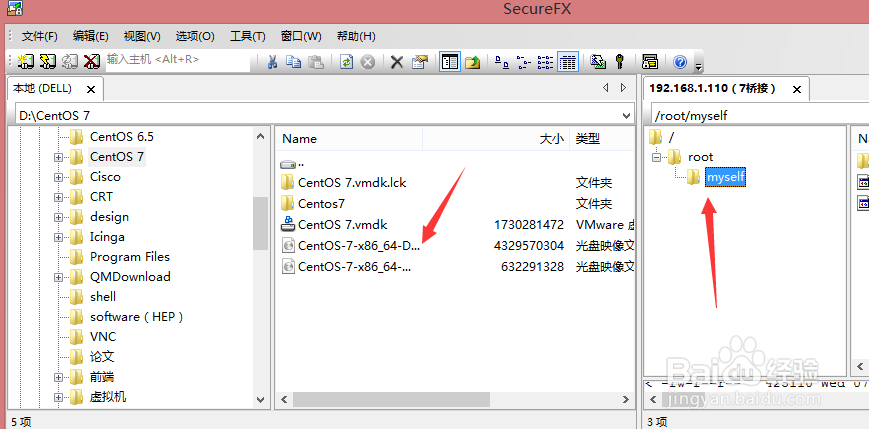
Task: Select VNC folder in tree
Action: pos(103,336)
